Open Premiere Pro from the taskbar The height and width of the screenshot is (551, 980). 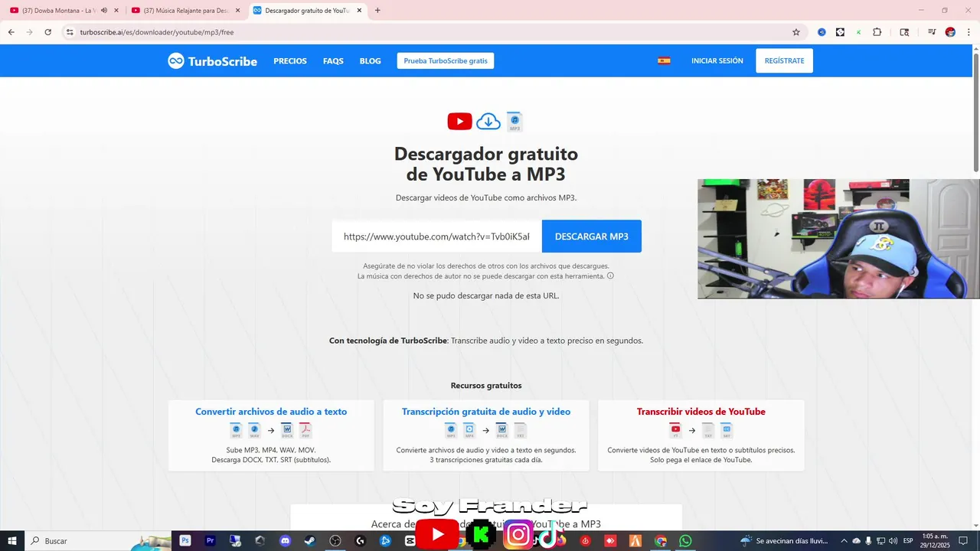[x=210, y=540]
